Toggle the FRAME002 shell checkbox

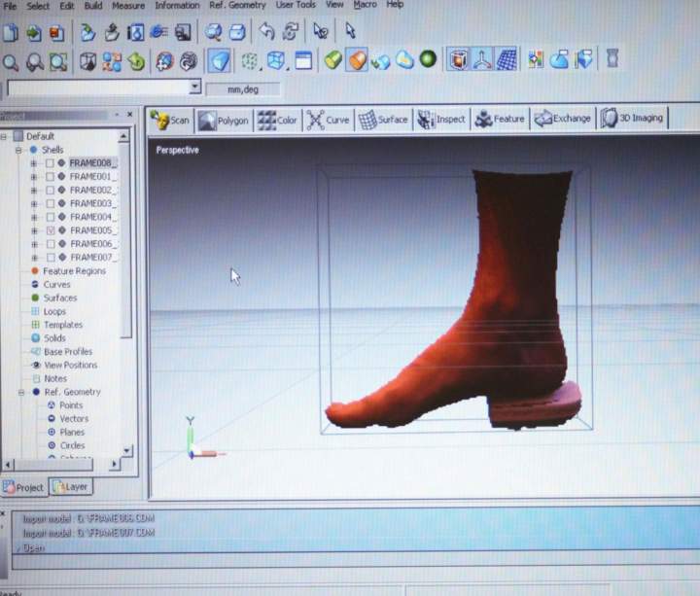(50, 191)
